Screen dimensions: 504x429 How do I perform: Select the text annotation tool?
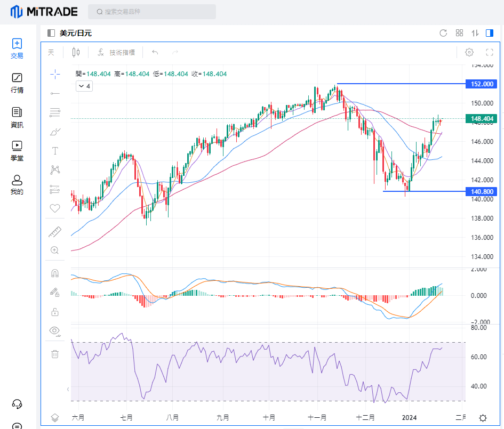(x=55, y=151)
